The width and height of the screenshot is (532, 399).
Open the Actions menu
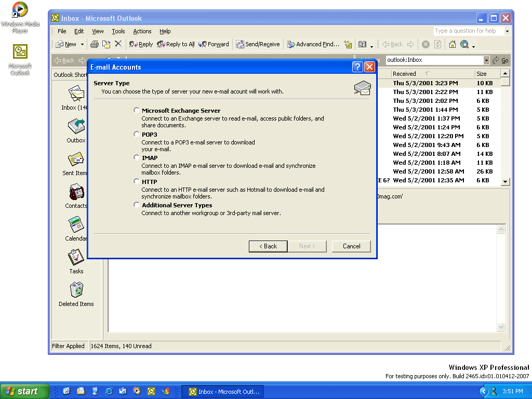point(142,31)
